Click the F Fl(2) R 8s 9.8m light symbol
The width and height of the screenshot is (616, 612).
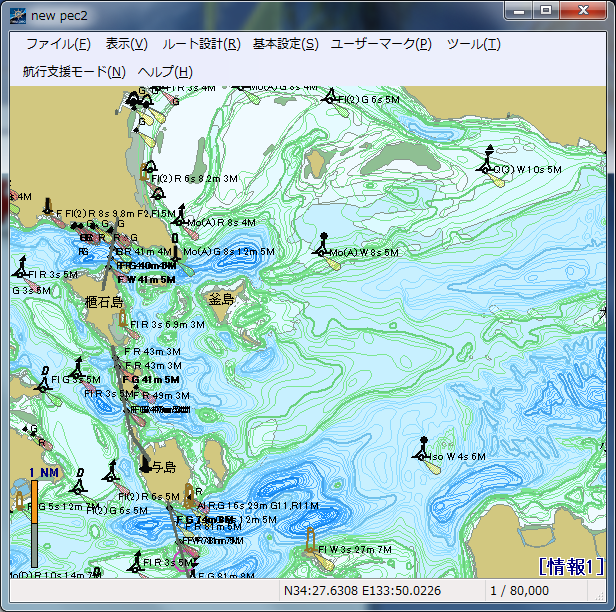coord(48,206)
